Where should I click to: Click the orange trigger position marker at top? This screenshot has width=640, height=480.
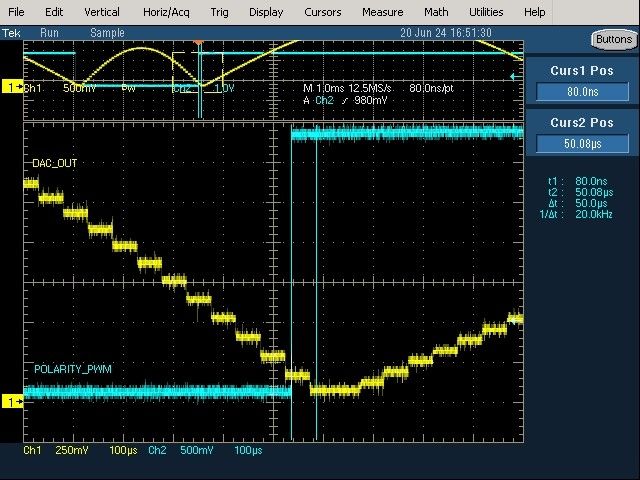point(198,42)
